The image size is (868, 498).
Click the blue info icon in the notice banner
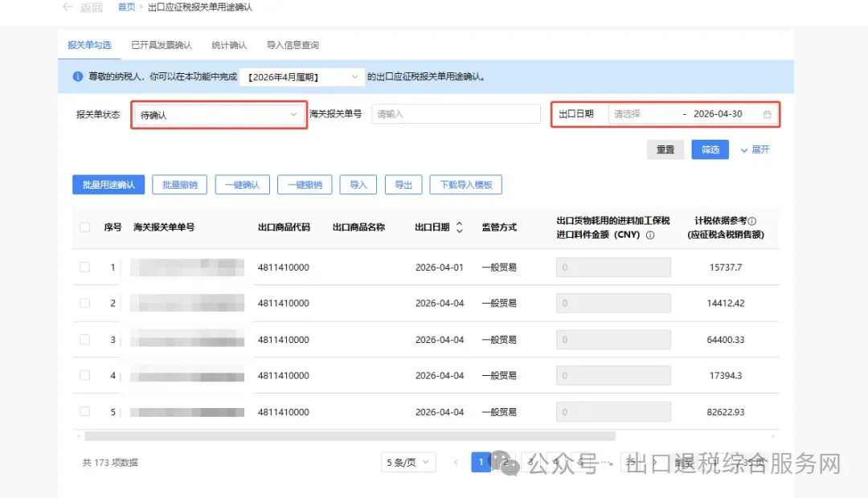click(78, 76)
